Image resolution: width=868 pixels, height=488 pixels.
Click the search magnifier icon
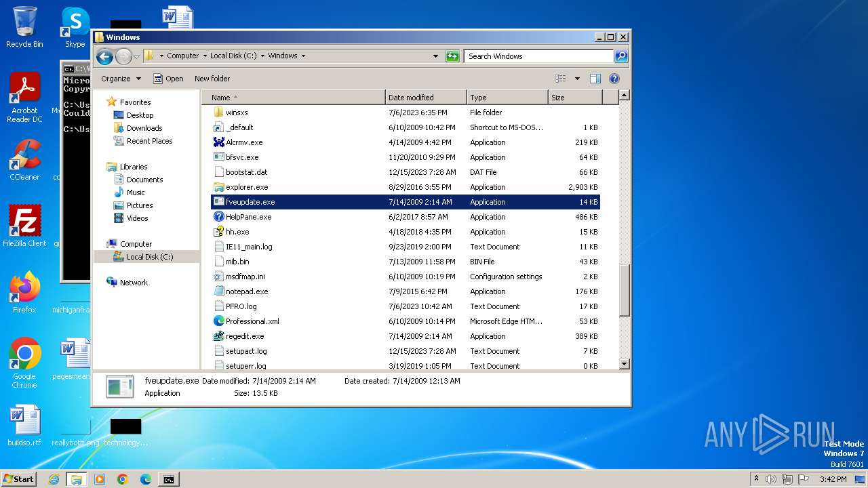point(621,56)
